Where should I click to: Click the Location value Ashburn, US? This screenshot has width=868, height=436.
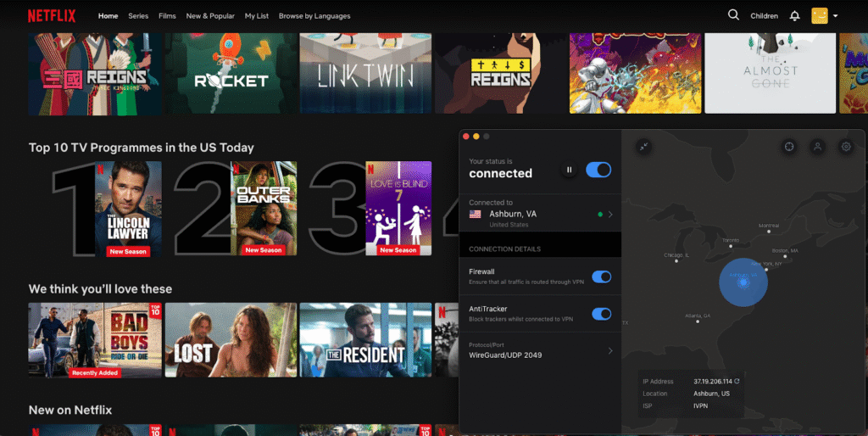711,394
